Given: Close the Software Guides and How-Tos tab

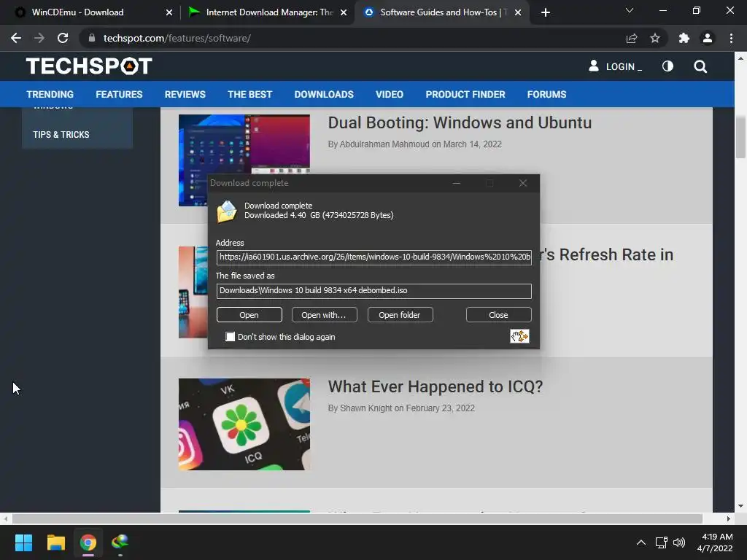Looking at the screenshot, I should click(x=518, y=12).
